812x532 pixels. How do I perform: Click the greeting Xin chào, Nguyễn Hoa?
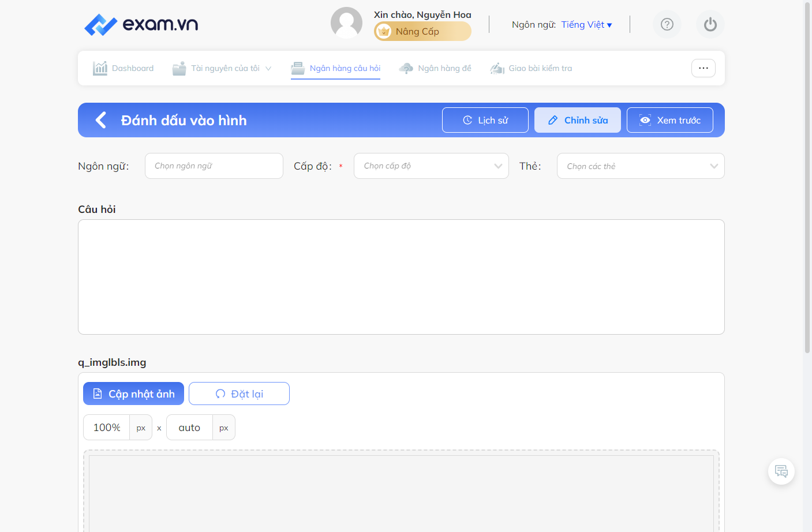[x=422, y=14]
